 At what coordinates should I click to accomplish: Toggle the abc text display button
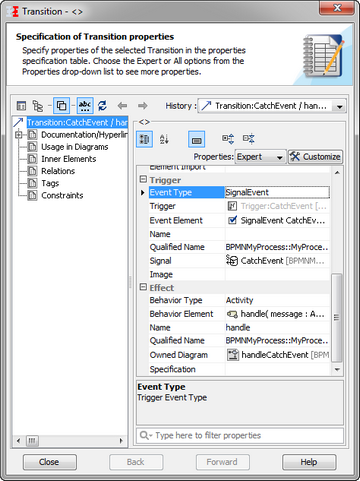click(85, 106)
